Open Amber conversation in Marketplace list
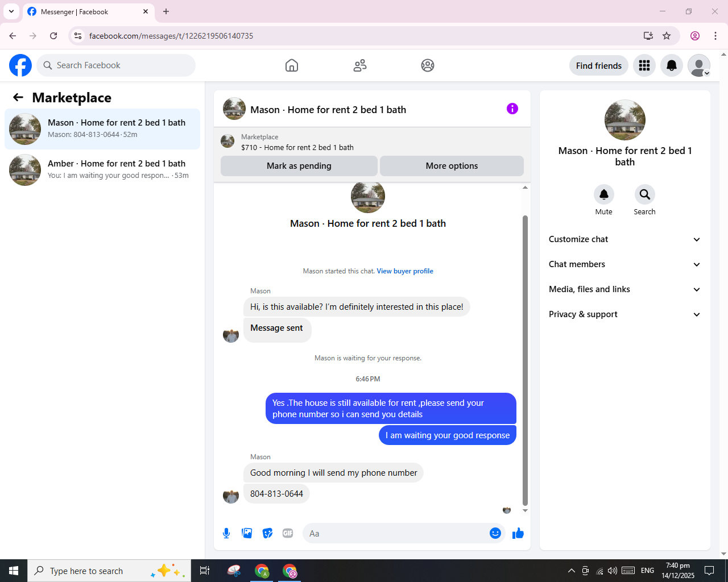 [x=102, y=170]
